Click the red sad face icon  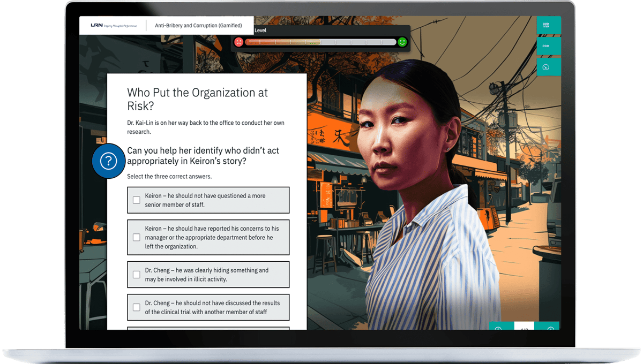239,42
